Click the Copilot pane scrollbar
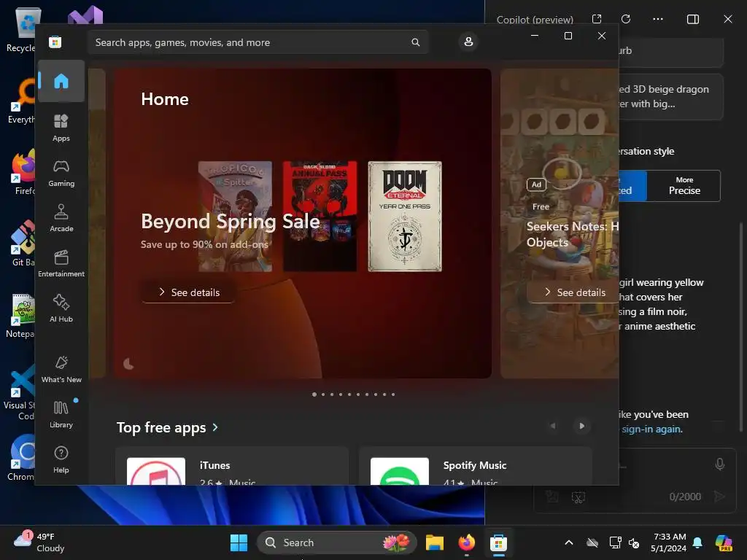The width and height of the screenshot is (747, 560). 741,327
